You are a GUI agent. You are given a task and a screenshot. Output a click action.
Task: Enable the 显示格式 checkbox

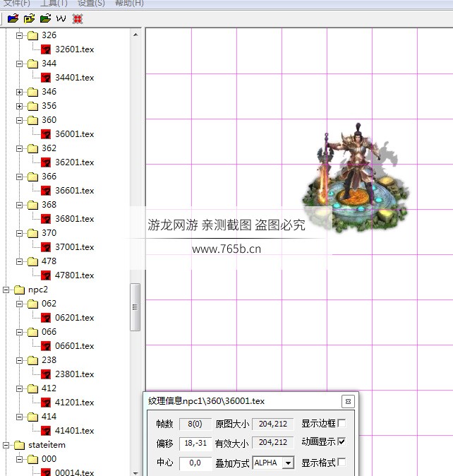(342, 462)
